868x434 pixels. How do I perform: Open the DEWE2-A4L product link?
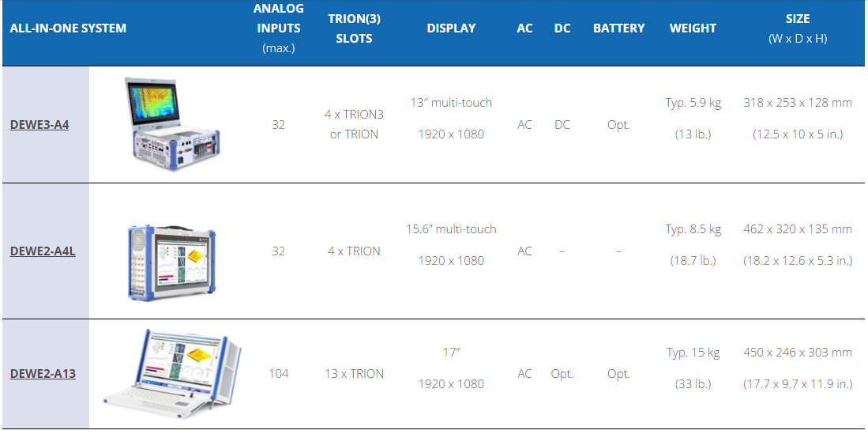click(43, 252)
